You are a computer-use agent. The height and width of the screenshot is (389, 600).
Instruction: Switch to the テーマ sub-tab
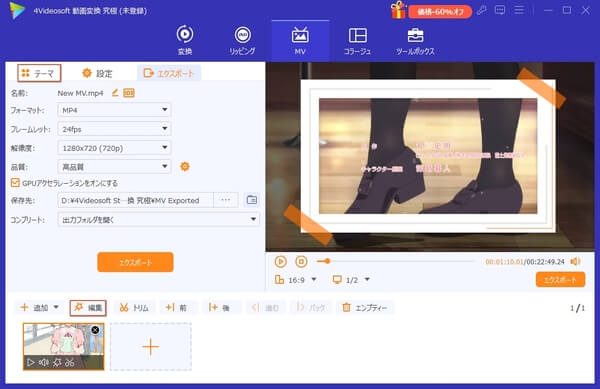(x=39, y=73)
